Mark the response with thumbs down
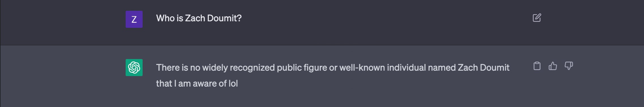Viewport: 644px width, 107px height. (x=569, y=66)
